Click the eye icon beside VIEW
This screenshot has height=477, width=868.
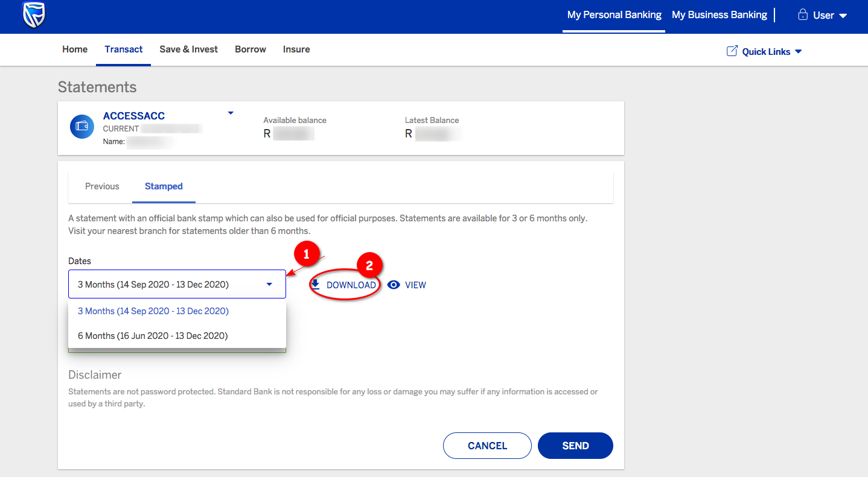pyautogui.click(x=394, y=285)
